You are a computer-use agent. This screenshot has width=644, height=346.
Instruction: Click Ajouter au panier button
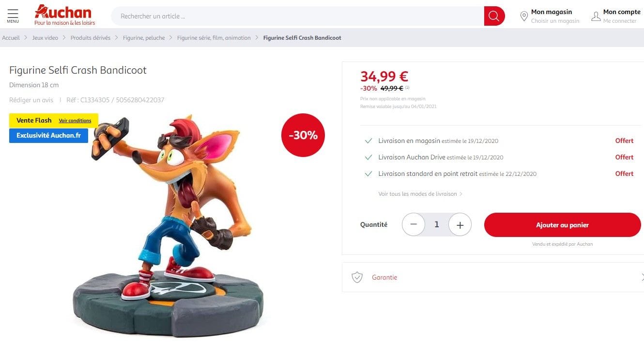tap(562, 225)
